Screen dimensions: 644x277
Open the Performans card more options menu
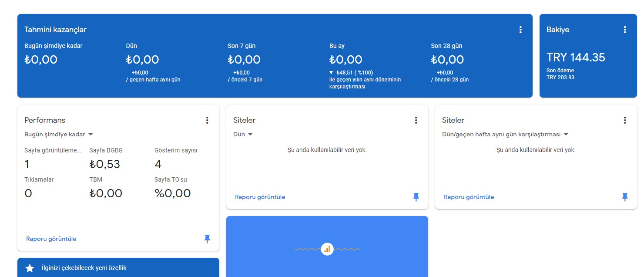[207, 120]
